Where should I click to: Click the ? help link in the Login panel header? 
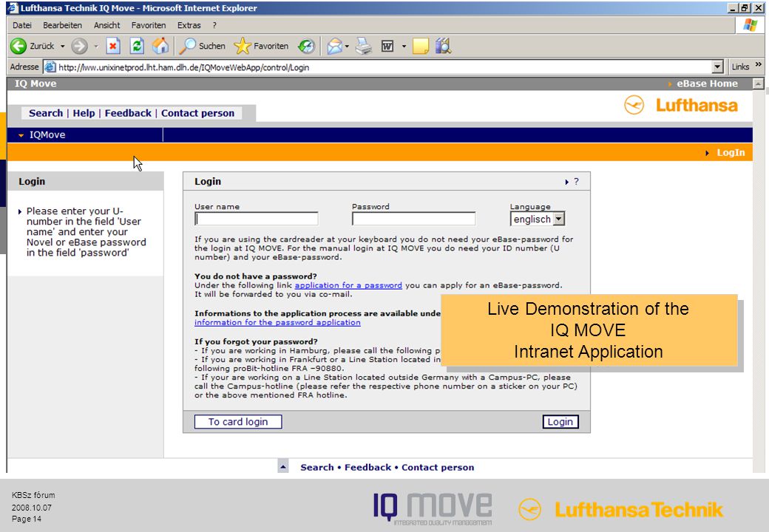576,181
